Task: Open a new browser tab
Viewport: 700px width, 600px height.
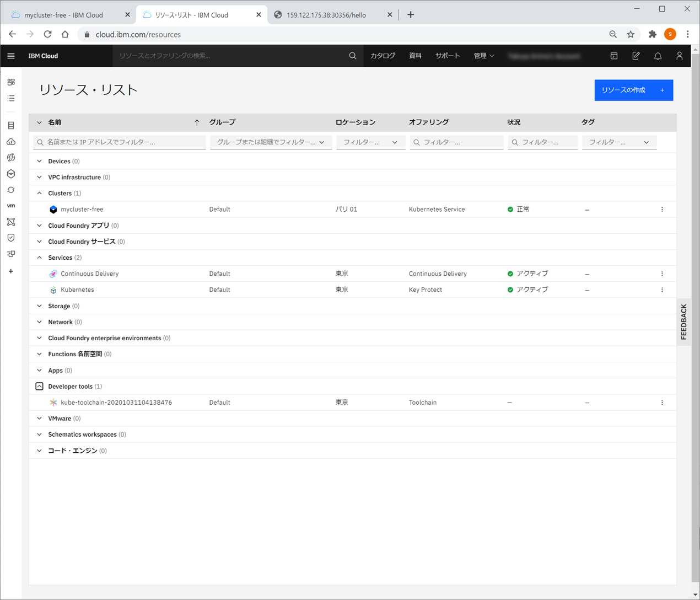Action: tap(411, 15)
